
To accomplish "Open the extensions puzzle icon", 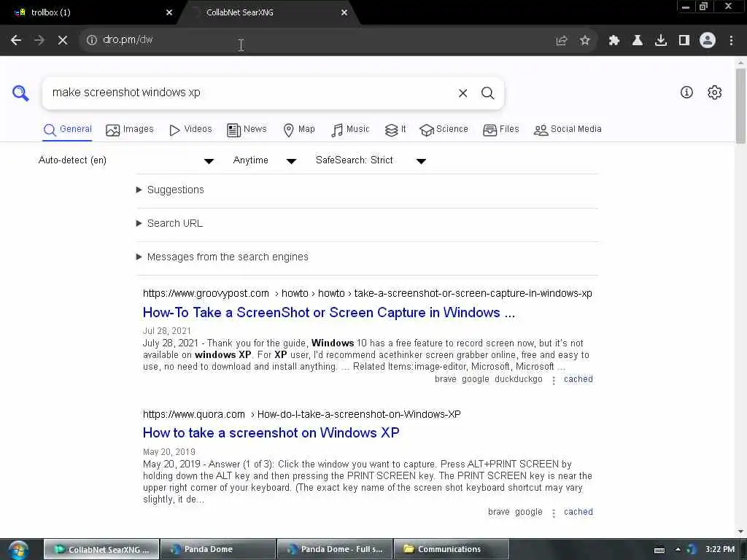I will pos(614,41).
